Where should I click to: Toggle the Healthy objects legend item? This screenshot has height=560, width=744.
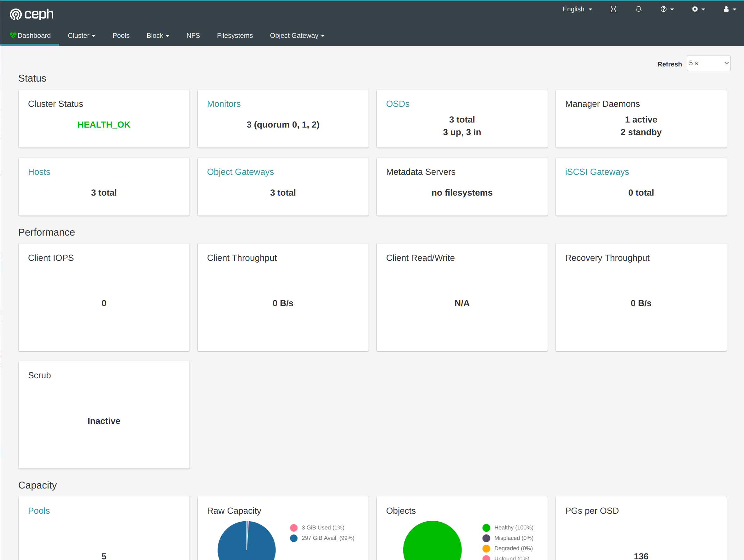513,527
